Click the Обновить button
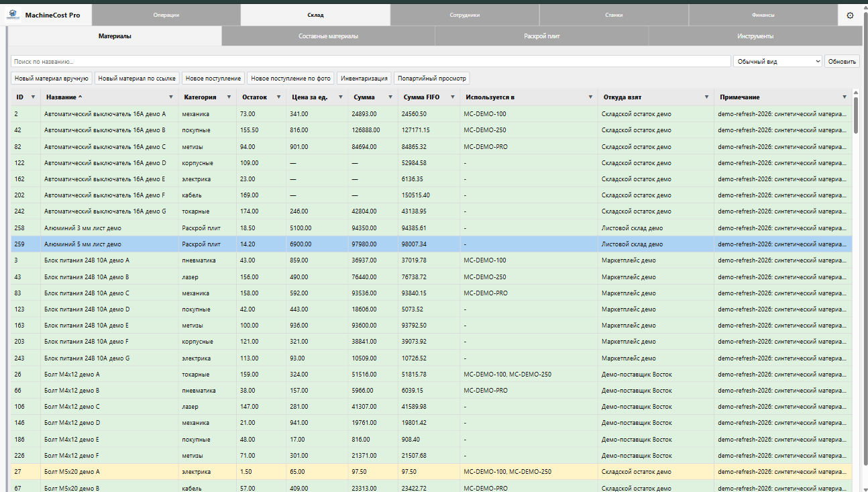 842,61
